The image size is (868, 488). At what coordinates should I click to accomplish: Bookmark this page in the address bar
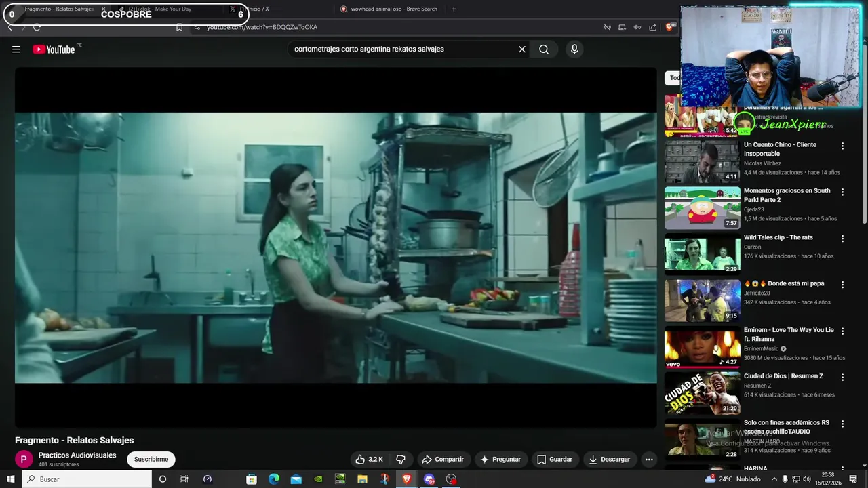(x=179, y=27)
